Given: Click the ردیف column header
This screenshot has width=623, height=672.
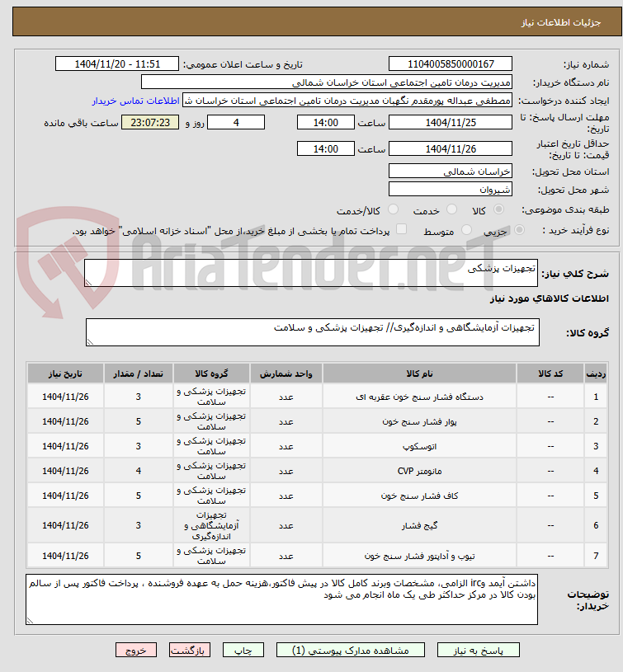Looking at the screenshot, I should (x=596, y=374).
